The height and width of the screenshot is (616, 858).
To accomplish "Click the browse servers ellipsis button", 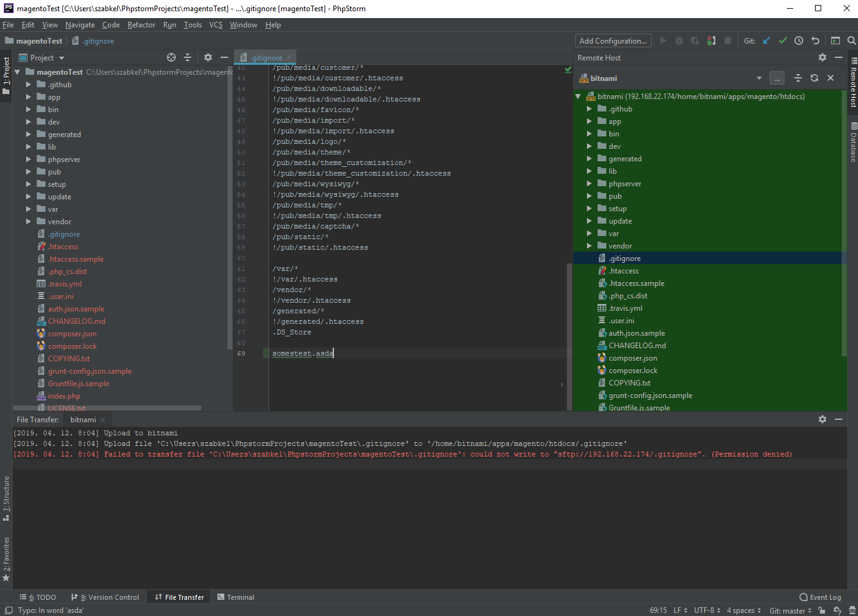I will pyautogui.click(x=777, y=78).
